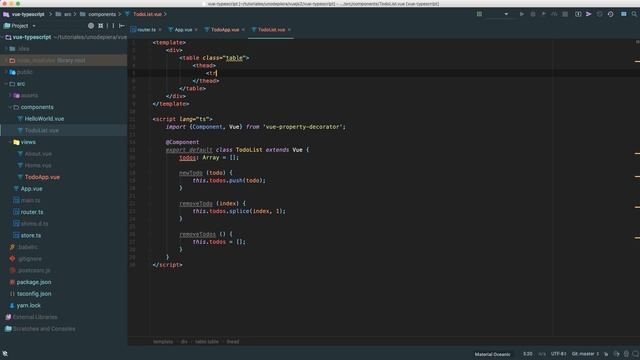Collapse the views folder
This screenshot has height=360, width=640.
(x=10, y=142)
